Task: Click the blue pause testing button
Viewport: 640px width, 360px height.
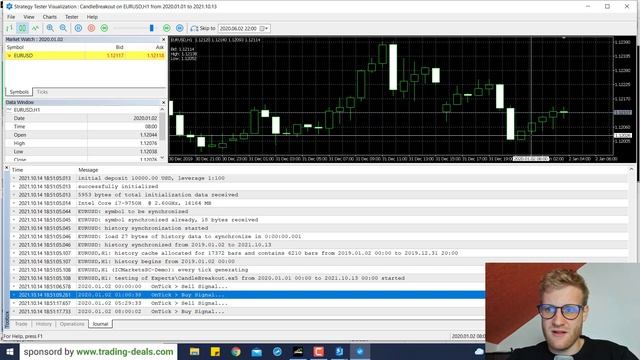Action: [x=78, y=28]
